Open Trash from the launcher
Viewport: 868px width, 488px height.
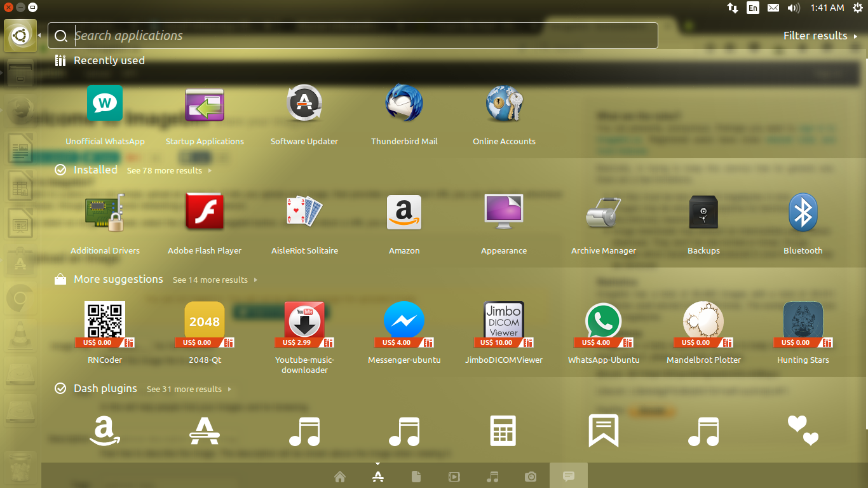pyautogui.click(x=20, y=469)
